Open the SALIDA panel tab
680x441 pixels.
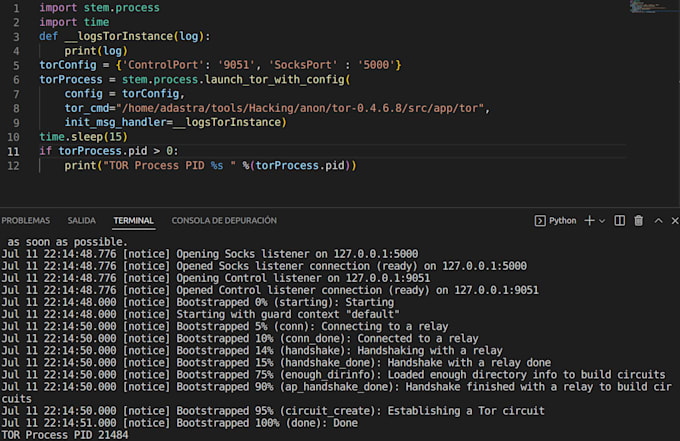point(82,220)
